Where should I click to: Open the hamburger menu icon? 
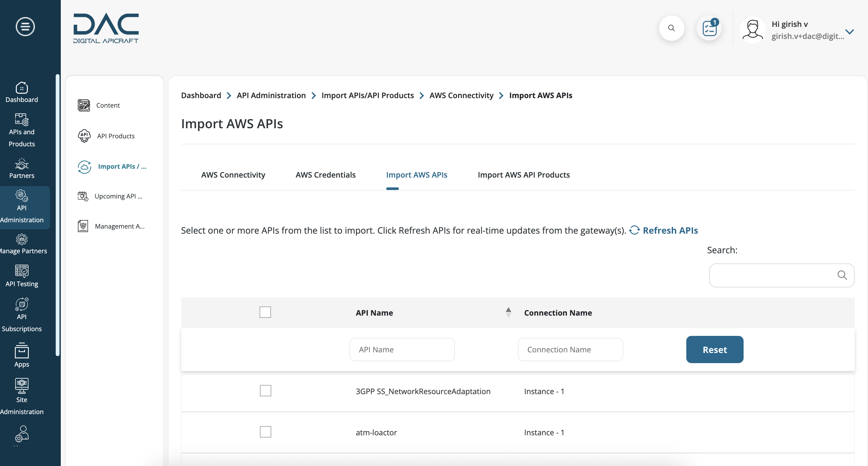(25, 26)
